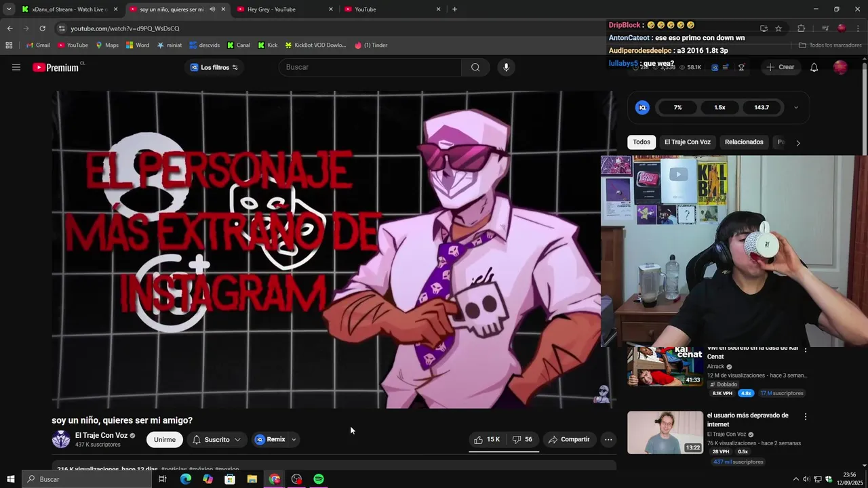Open the Maps bookmark
This screenshot has height=488, width=868.
[106, 45]
